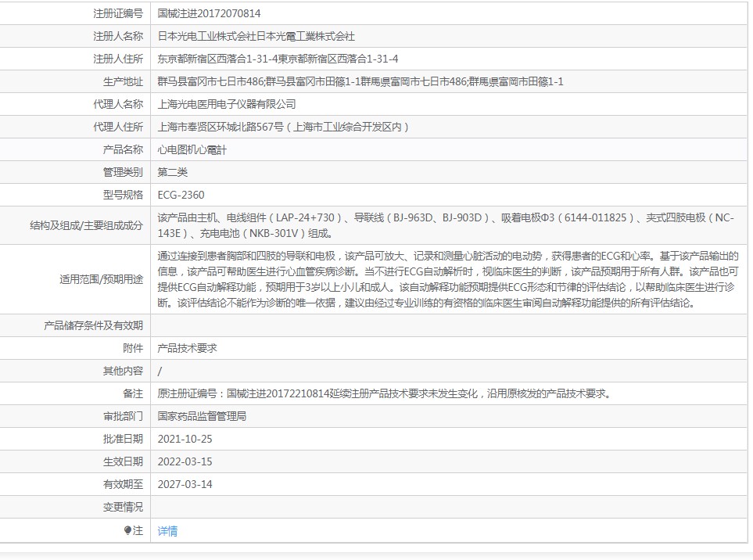Image resolution: width=753 pixels, height=560 pixels.
Task: Click the 生产地址 label
Action: point(123,81)
